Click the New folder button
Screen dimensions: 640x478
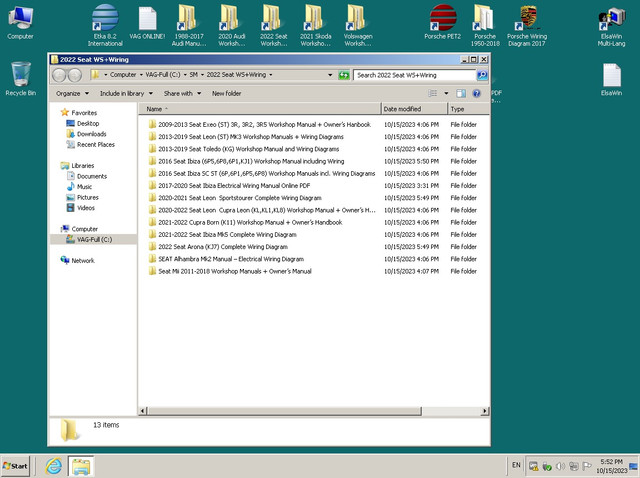226,93
